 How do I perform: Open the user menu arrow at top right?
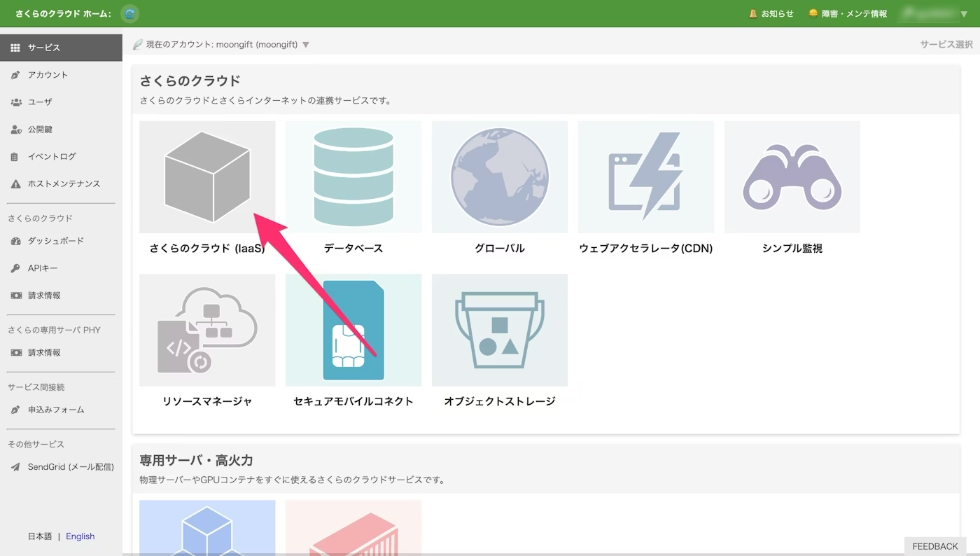[964, 14]
